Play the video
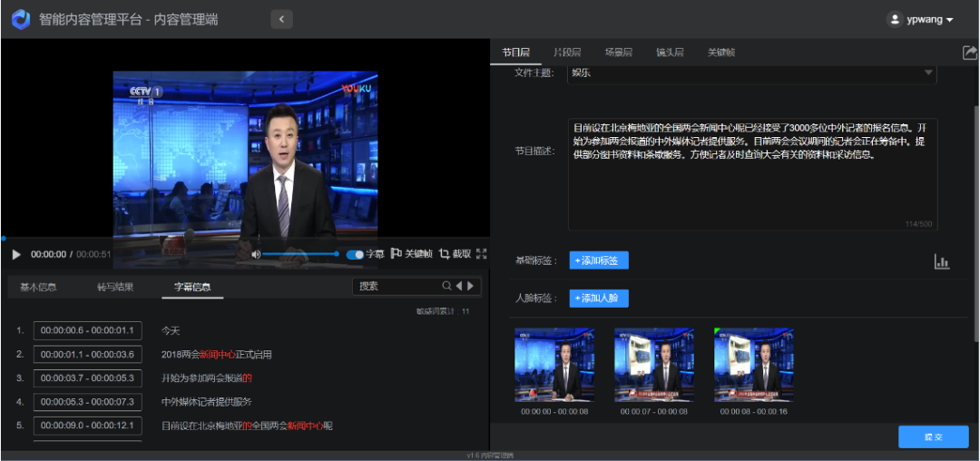This screenshot has height=461, width=980. click(16, 255)
